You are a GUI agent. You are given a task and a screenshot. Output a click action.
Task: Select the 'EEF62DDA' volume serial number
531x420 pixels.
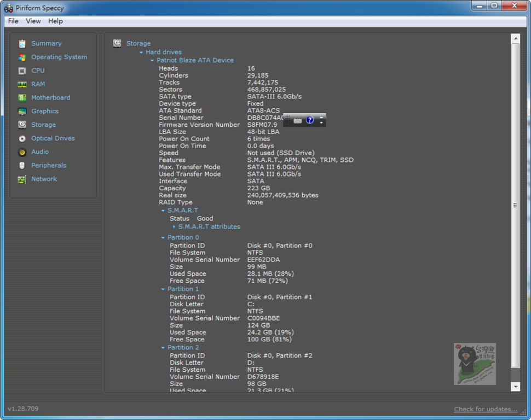263,260
